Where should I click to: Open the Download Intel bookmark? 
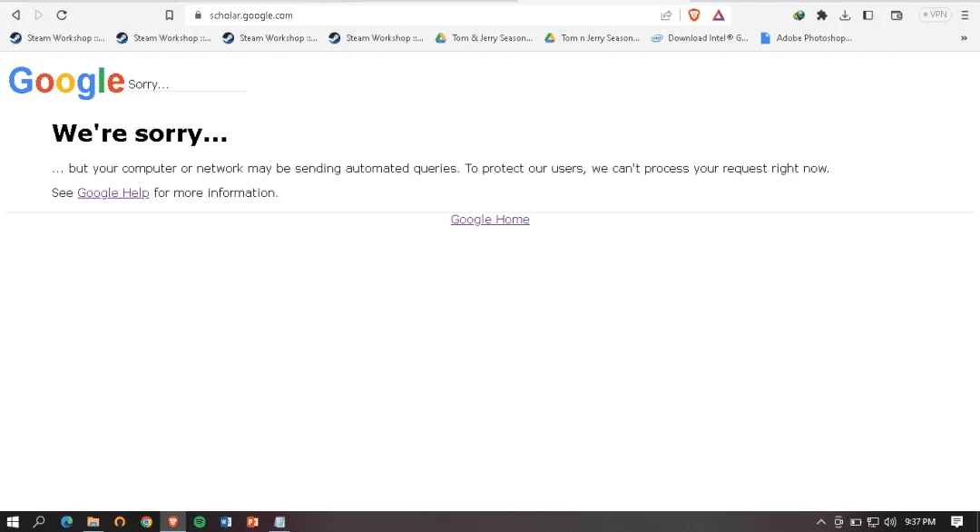click(x=700, y=38)
